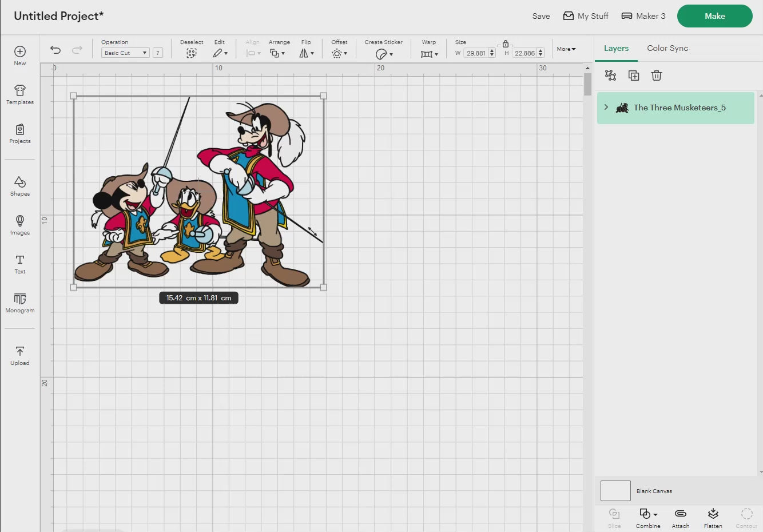The image size is (763, 532).
Task: Open the Combine menu
Action: click(x=648, y=518)
